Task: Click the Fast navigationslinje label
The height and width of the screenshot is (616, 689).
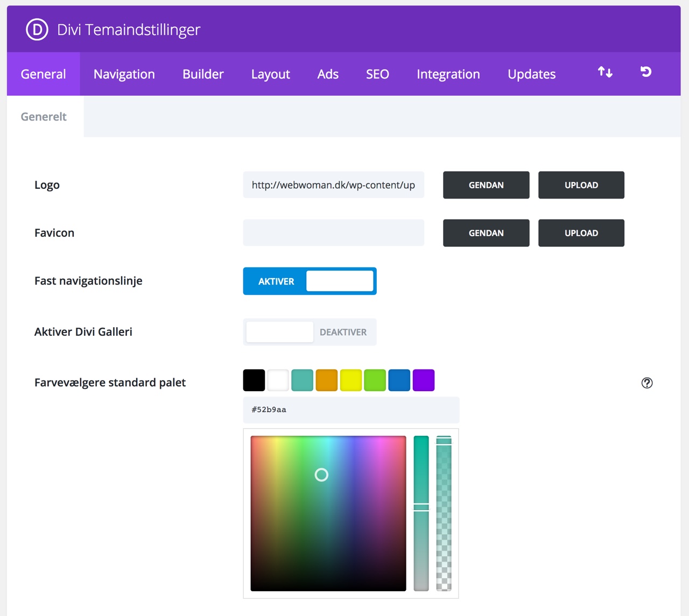Action: 88,281
